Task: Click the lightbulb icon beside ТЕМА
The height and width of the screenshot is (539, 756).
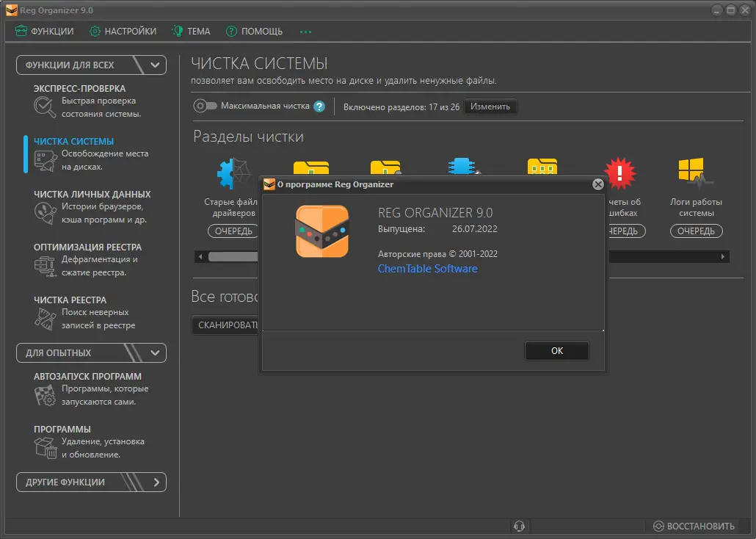Action: click(178, 32)
